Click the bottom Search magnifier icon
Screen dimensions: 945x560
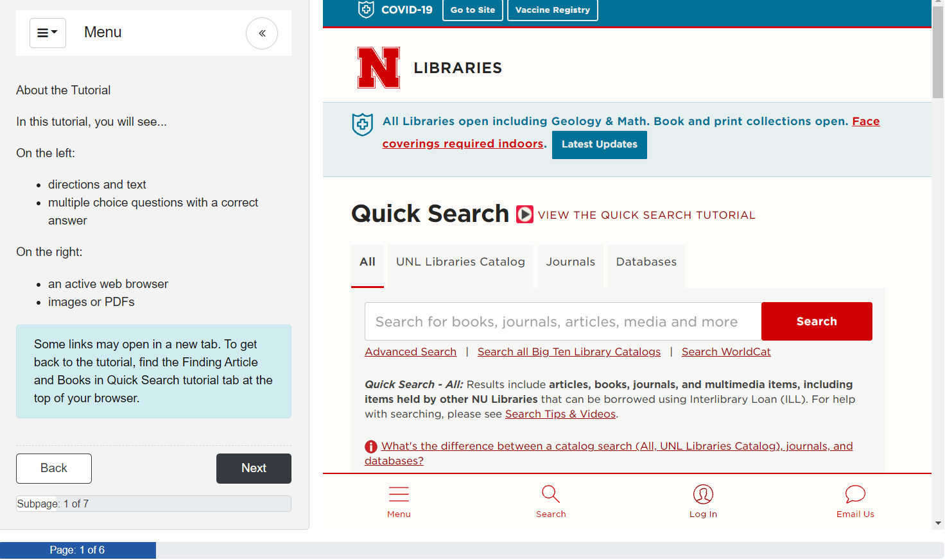[551, 494]
